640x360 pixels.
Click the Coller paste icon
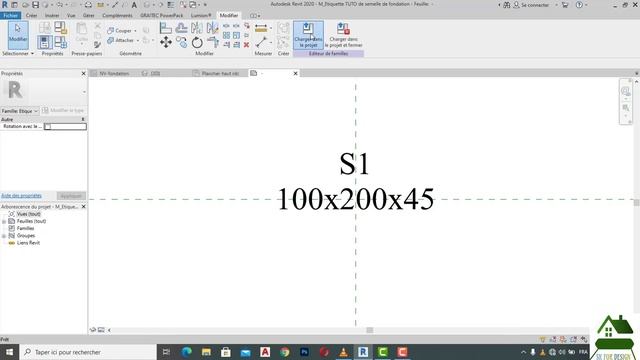[82, 32]
